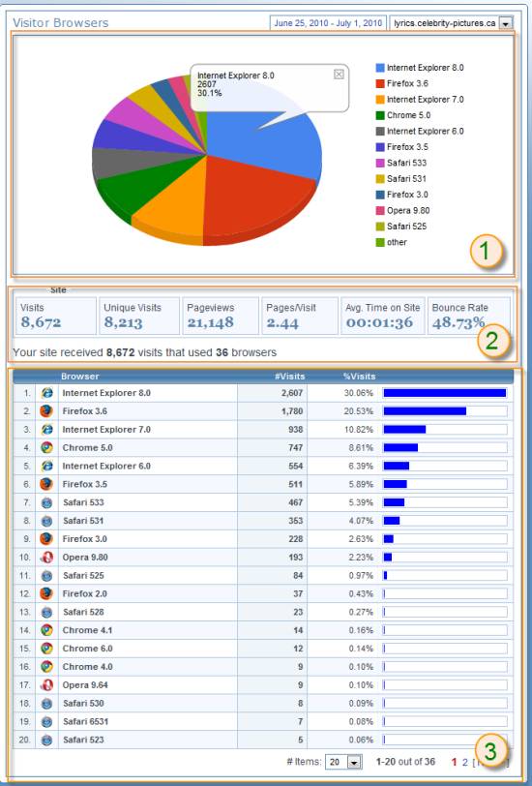Click the Chrome 5.0 browser icon
This screenshot has height=786, width=532.
click(x=46, y=447)
